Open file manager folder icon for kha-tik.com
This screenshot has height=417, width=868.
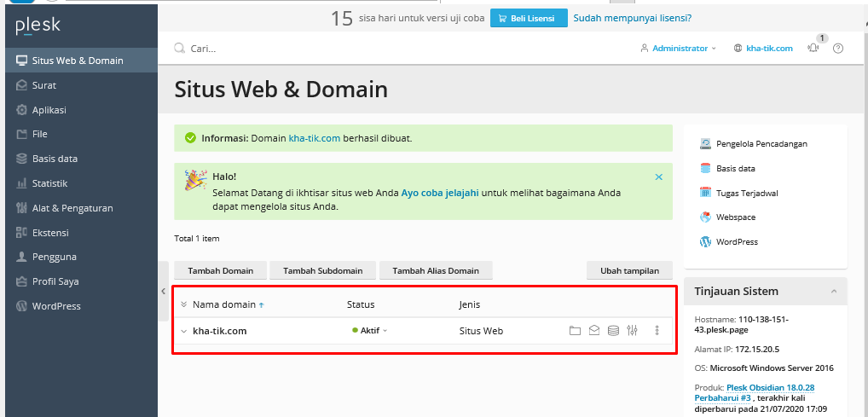coord(575,331)
